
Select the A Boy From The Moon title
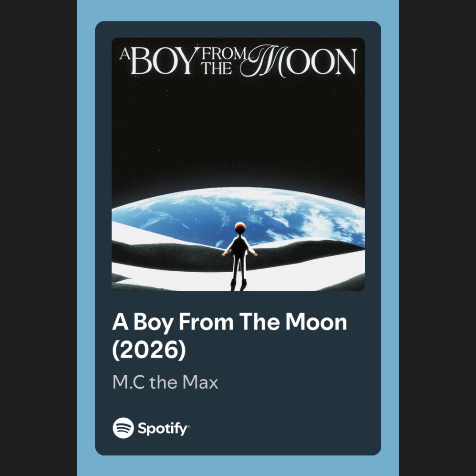tap(229, 322)
